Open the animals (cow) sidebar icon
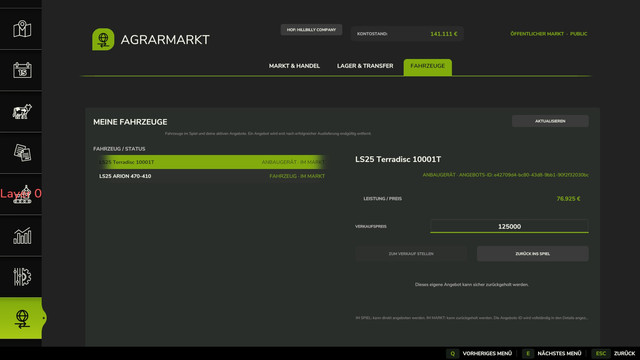Image resolution: width=640 pixels, height=360 pixels. pyautogui.click(x=22, y=111)
